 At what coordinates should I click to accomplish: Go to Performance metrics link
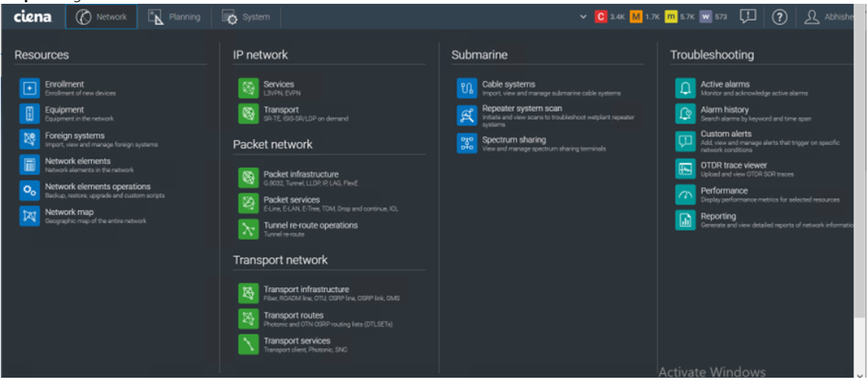click(724, 190)
